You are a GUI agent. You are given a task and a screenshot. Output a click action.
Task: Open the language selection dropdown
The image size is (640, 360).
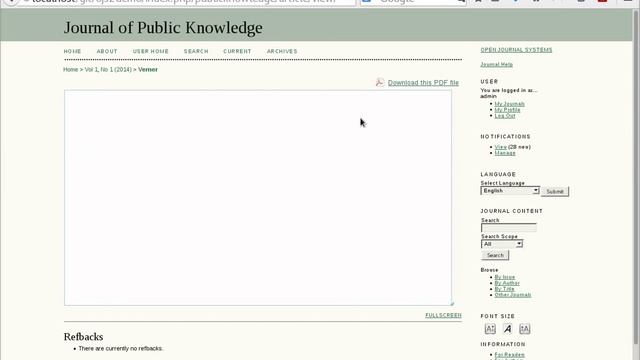point(510,191)
